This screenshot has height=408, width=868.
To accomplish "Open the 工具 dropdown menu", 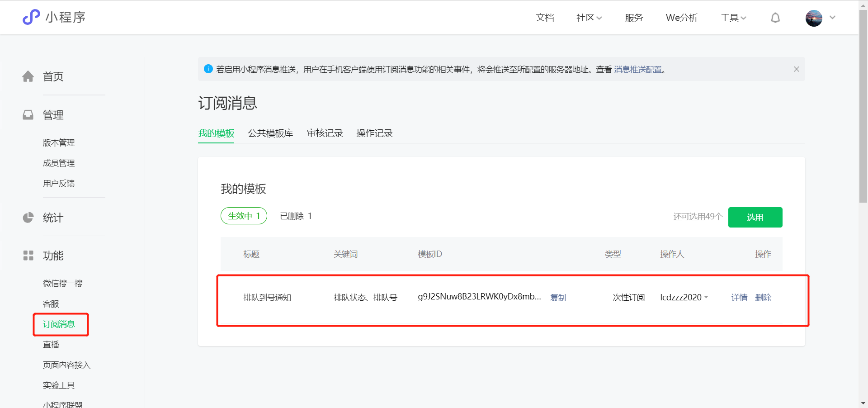I will [x=733, y=18].
